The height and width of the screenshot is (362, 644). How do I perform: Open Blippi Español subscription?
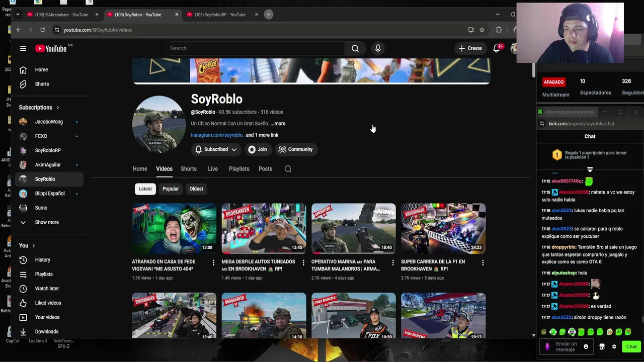(50, 194)
